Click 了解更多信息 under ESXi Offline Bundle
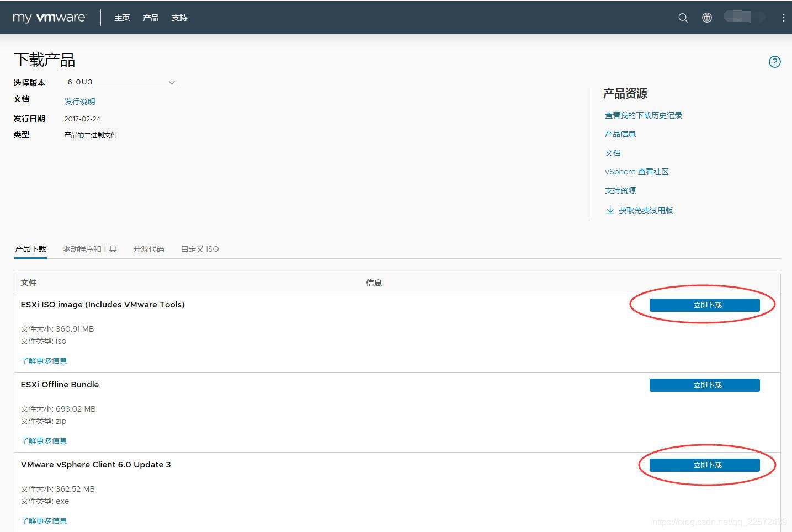Viewport: 792px width, 532px height. (x=44, y=441)
